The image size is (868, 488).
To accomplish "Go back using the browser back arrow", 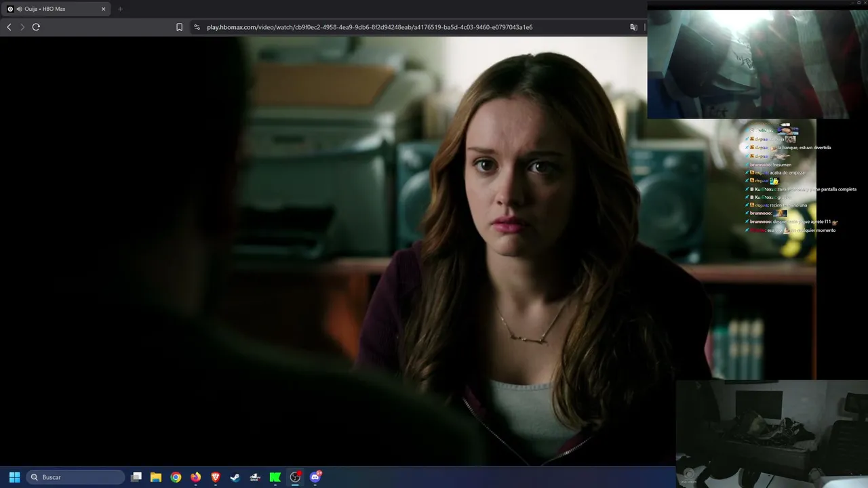I will pyautogui.click(x=9, y=27).
